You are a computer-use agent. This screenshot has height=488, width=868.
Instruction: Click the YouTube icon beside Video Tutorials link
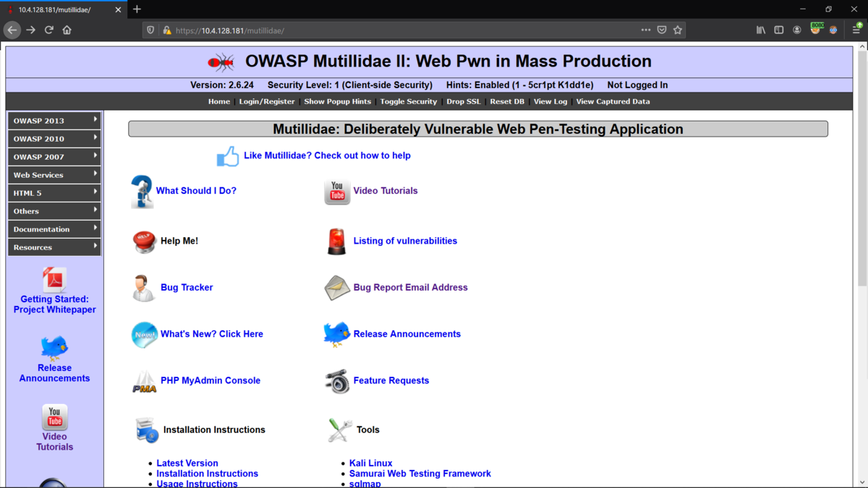point(337,192)
